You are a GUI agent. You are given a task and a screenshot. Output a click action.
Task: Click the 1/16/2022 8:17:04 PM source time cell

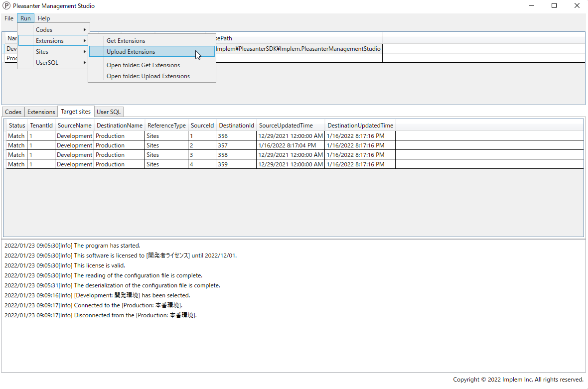pos(291,145)
